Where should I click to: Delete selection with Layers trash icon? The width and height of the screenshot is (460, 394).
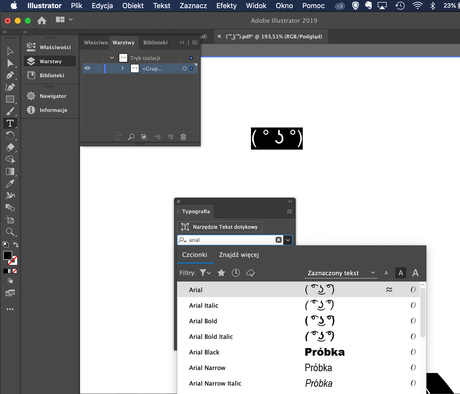[183, 137]
